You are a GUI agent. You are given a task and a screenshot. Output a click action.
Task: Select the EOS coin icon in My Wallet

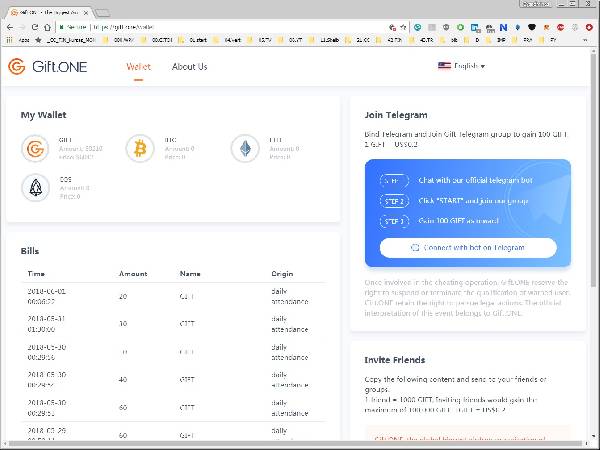(35, 188)
